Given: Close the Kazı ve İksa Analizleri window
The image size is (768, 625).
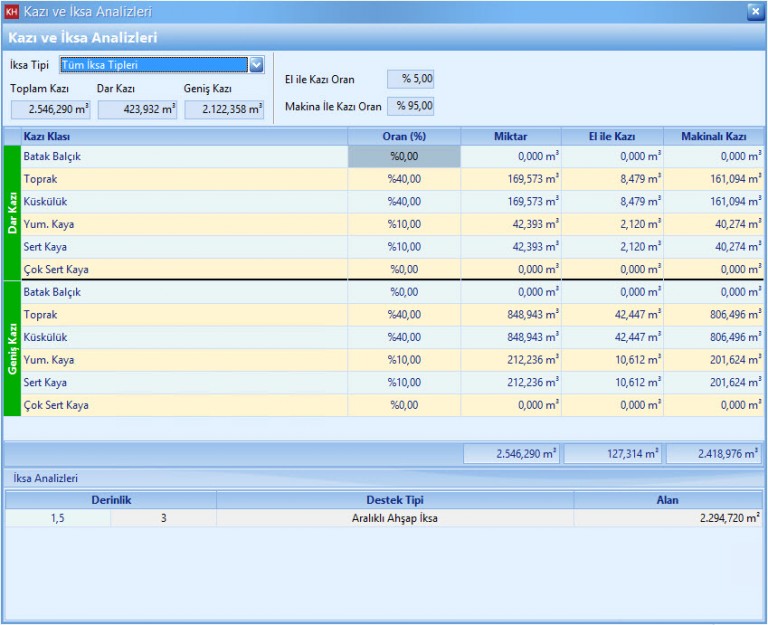Looking at the screenshot, I should point(755,12).
